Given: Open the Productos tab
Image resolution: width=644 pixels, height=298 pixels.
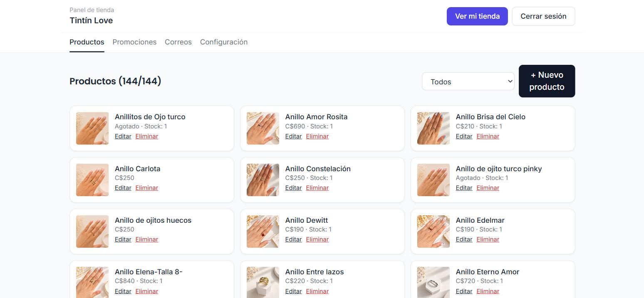Looking at the screenshot, I should click(87, 42).
